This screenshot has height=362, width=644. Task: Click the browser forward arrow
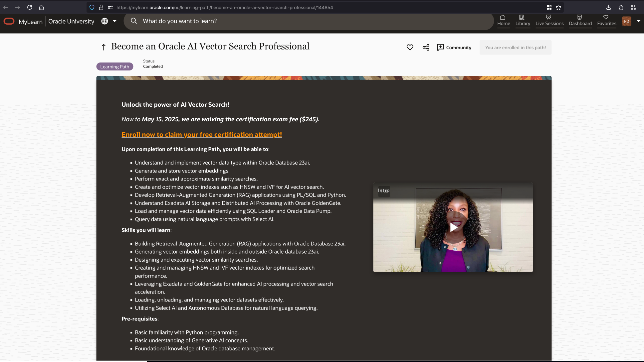coord(18,7)
